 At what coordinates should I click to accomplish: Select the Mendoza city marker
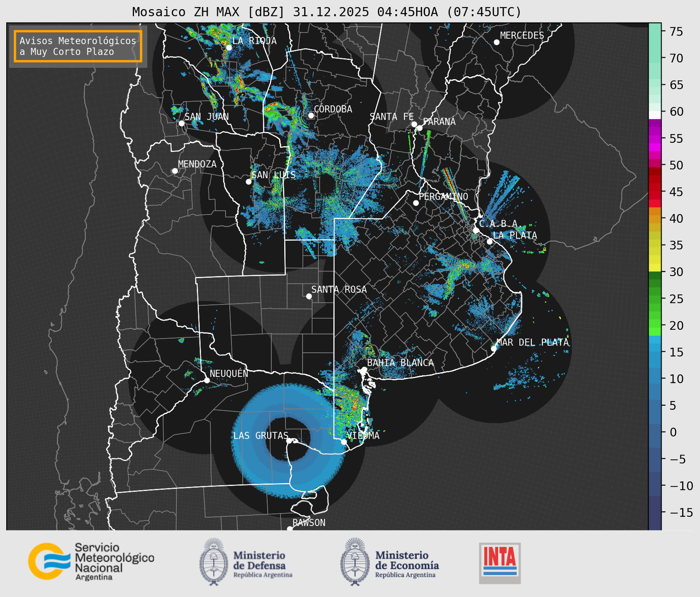pyautogui.click(x=175, y=171)
